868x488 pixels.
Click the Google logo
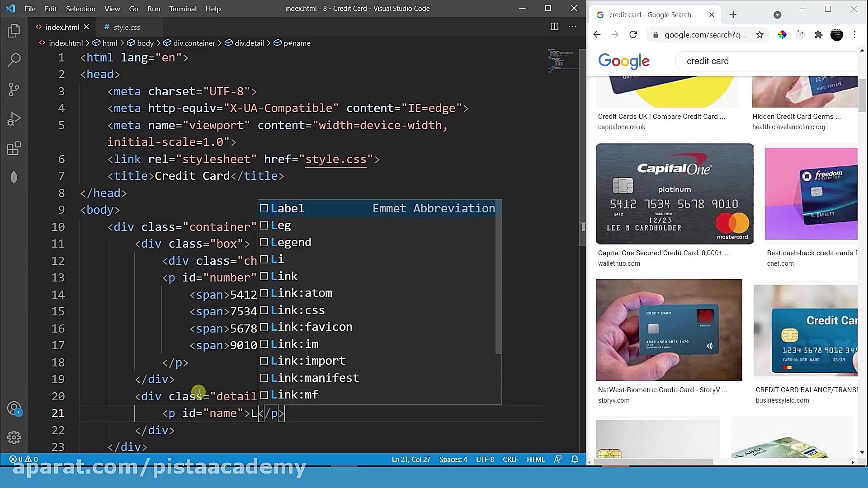(624, 61)
